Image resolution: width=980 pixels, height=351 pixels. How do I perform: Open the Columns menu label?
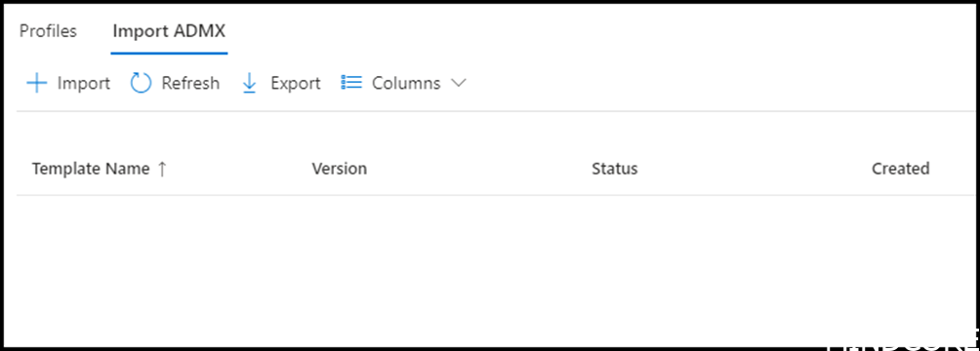[406, 83]
